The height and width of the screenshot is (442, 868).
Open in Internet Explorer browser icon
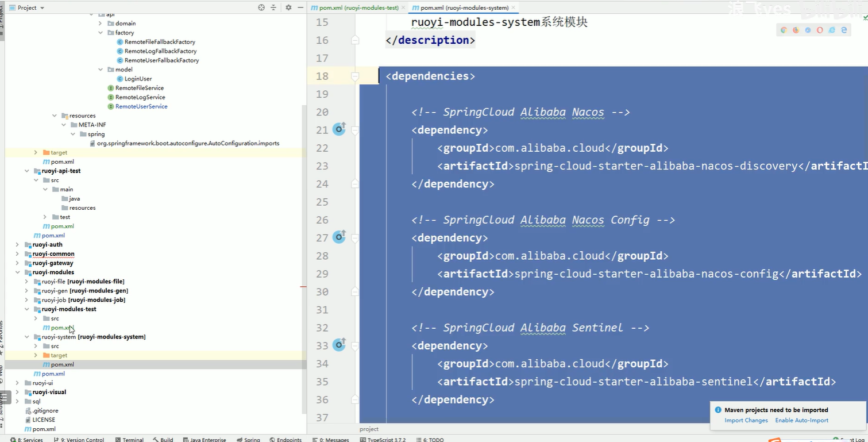(x=832, y=30)
